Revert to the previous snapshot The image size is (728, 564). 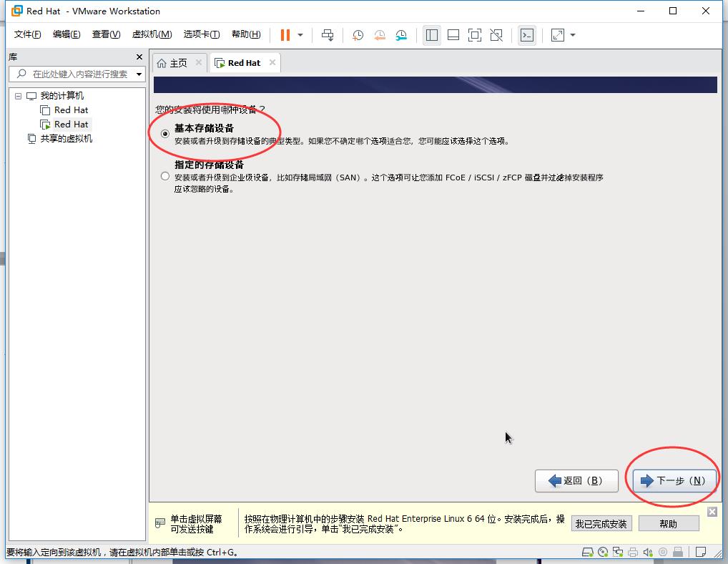coord(379,35)
